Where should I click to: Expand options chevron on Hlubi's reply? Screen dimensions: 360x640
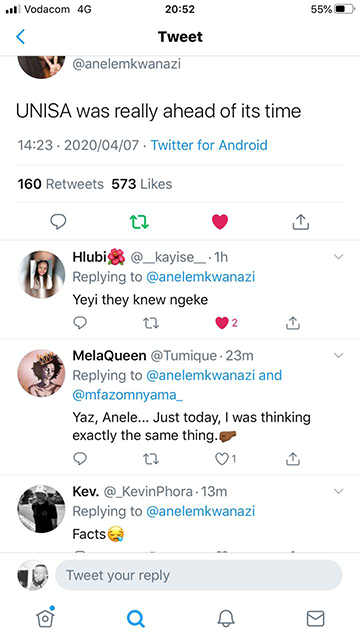pos(339,257)
